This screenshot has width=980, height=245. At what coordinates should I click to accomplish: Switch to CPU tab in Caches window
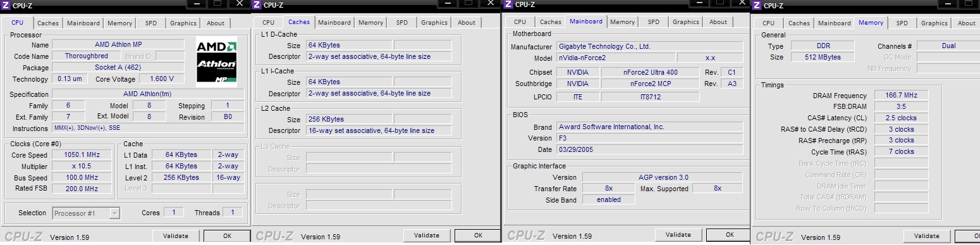point(269,23)
